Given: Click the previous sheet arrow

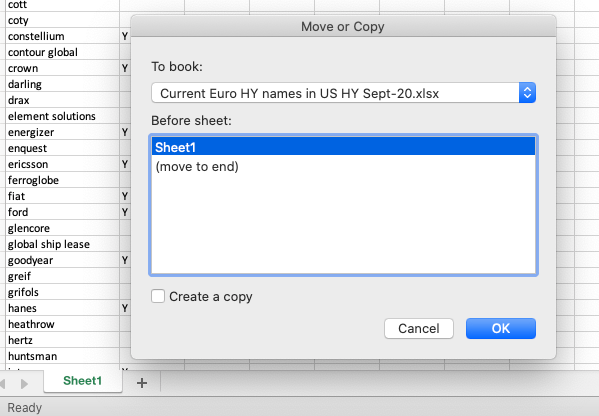Looking at the screenshot, I should 2,383.
